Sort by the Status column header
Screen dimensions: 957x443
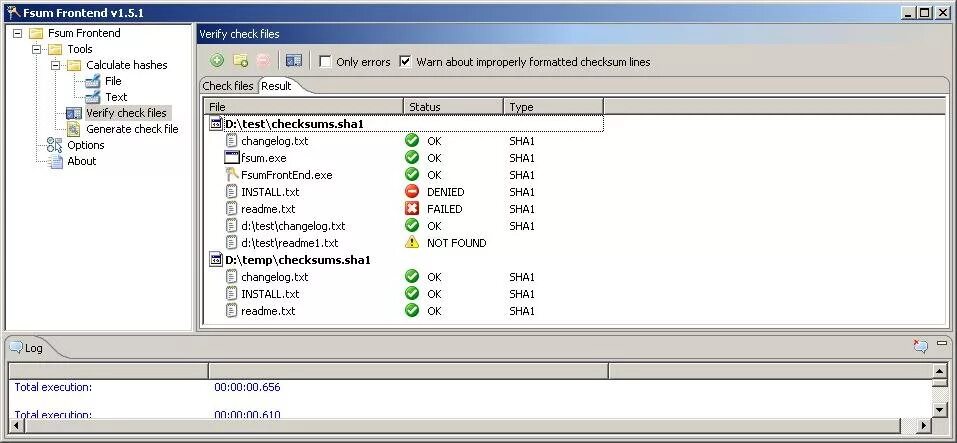pos(453,107)
